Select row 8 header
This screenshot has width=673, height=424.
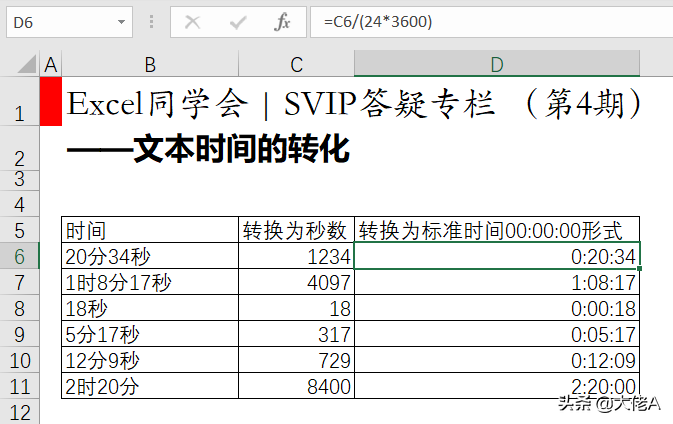[19, 308]
